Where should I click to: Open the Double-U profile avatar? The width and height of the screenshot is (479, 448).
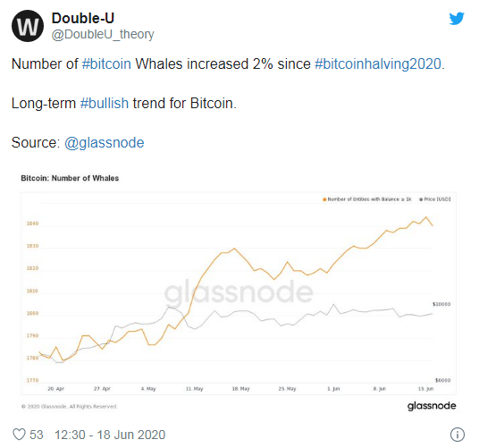pyautogui.click(x=28, y=26)
